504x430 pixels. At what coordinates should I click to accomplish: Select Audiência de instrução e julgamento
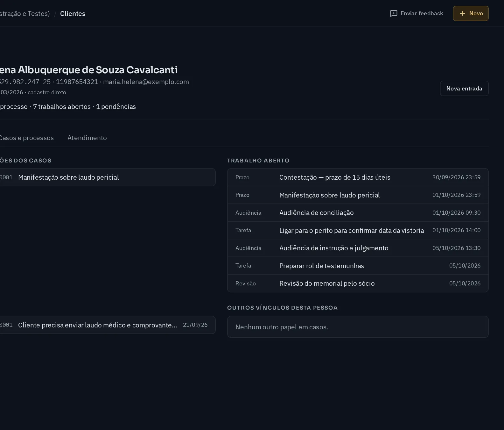(358, 248)
